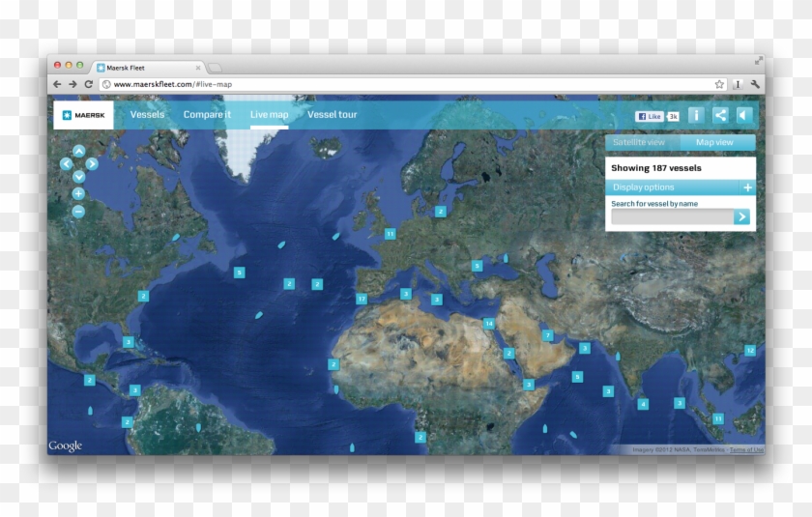Switch to Satellite view
The image size is (812, 517).
click(x=642, y=142)
